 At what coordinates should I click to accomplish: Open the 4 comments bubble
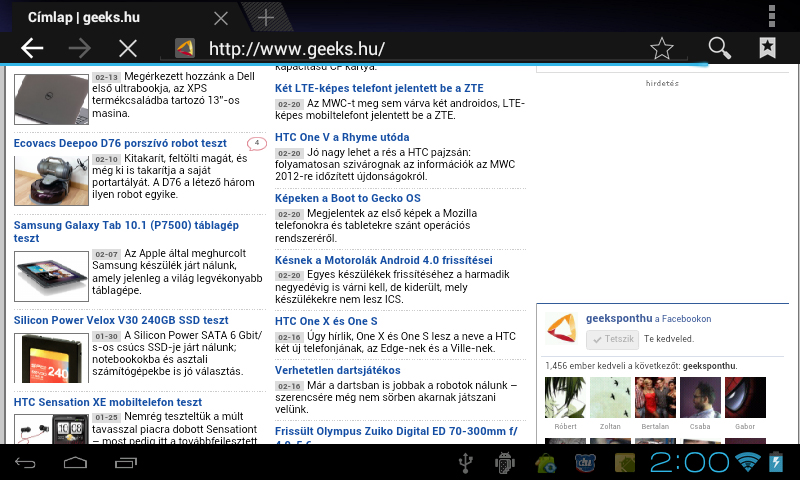257,143
